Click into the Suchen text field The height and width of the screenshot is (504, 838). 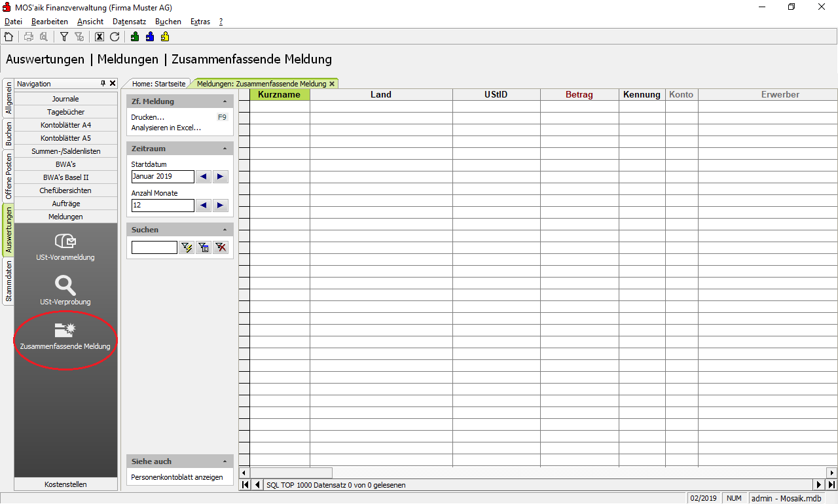point(154,247)
